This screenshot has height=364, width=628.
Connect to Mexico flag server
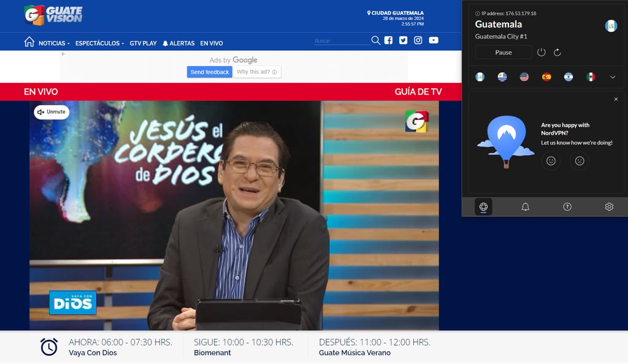click(x=591, y=77)
